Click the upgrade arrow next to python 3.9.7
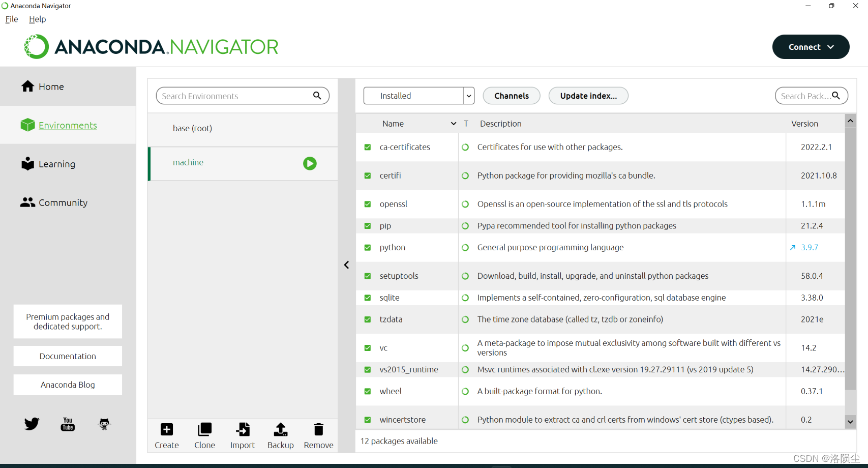 793,248
